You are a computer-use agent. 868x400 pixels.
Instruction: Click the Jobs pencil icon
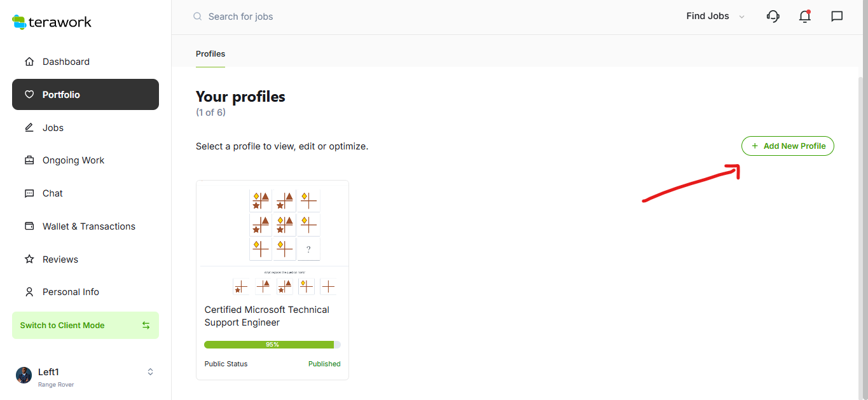(x=29, y=128)
